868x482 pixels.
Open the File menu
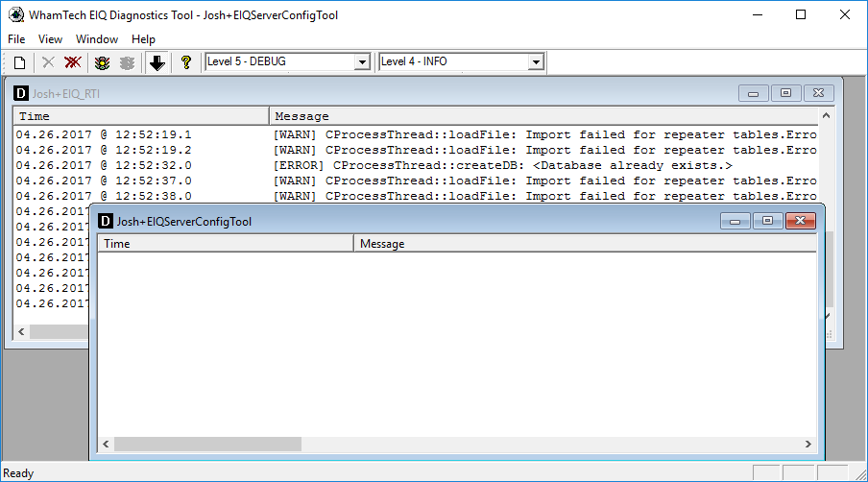tap(16, 39)
